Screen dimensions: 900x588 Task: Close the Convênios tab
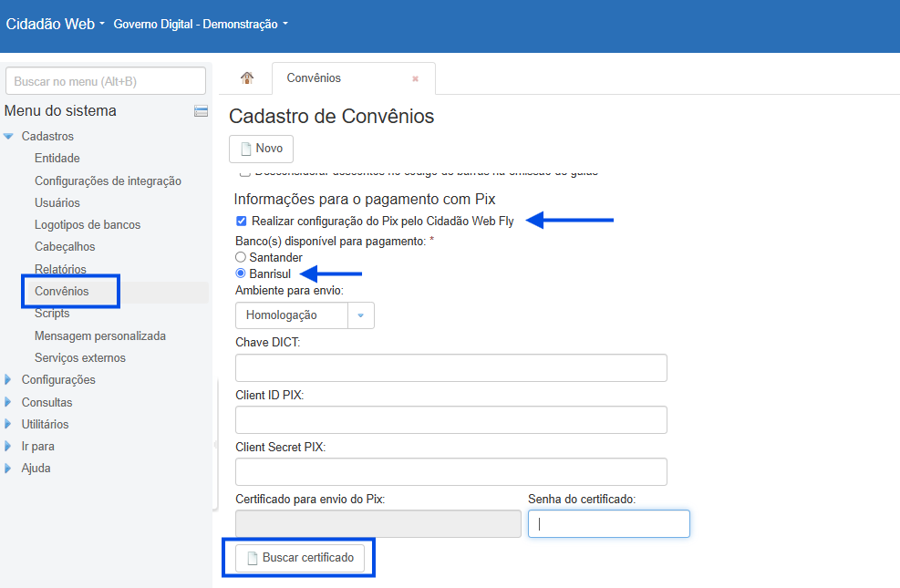point(415,78)
